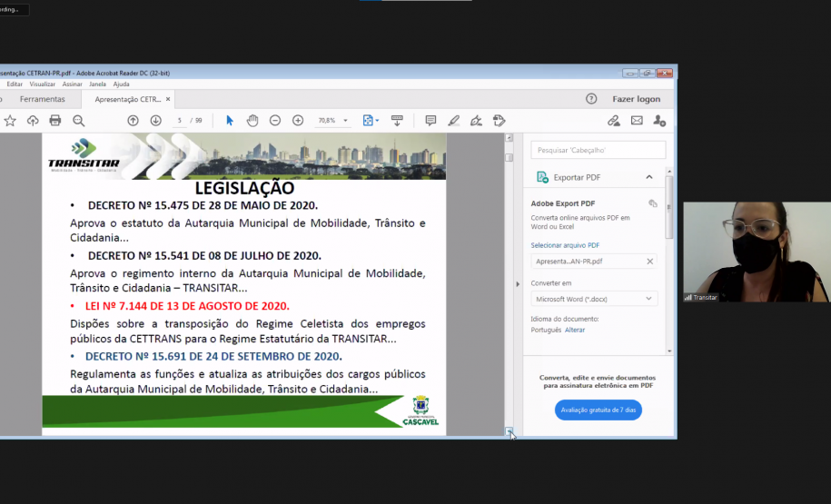This screenshot has height=504, width=831.
Task: Click the send file by email icon
Action: tap(637, 121)
